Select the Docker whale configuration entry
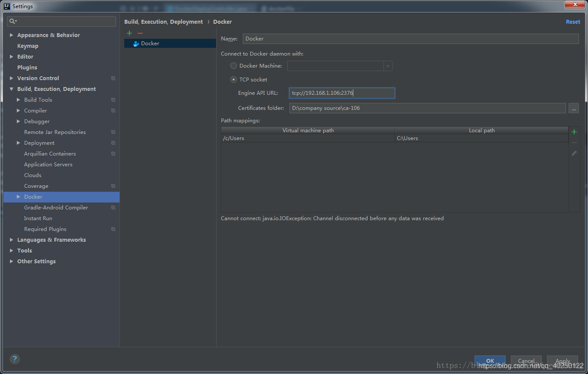The height and width of the screenshot is (374, 588). pyautogui.click(x=170, y=44)
